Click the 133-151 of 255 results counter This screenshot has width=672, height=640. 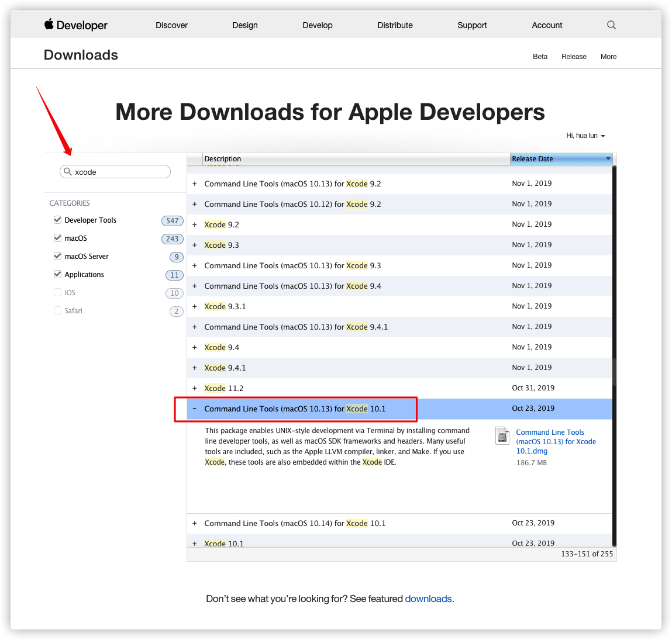pos(587,554)
